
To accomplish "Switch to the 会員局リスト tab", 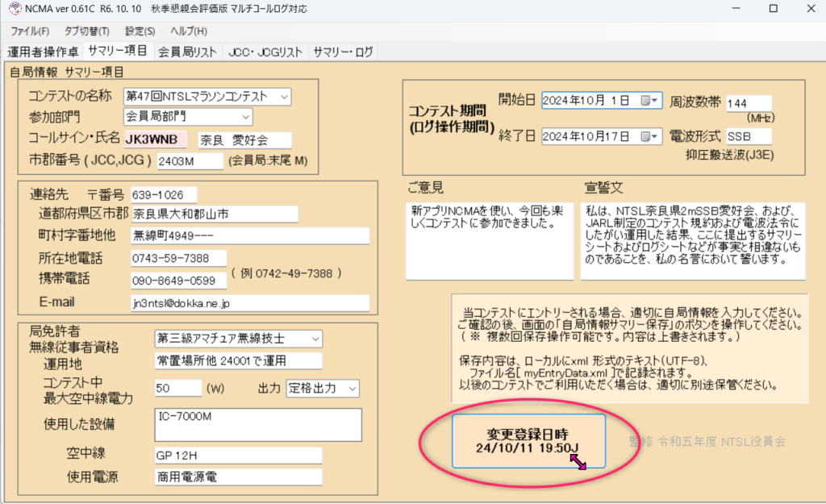I will click(x=187, y=52).
